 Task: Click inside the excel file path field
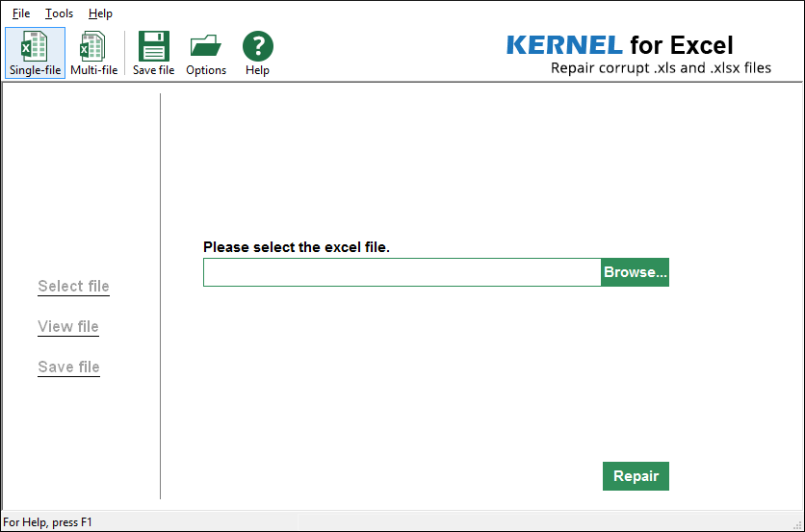click(402, 272)
